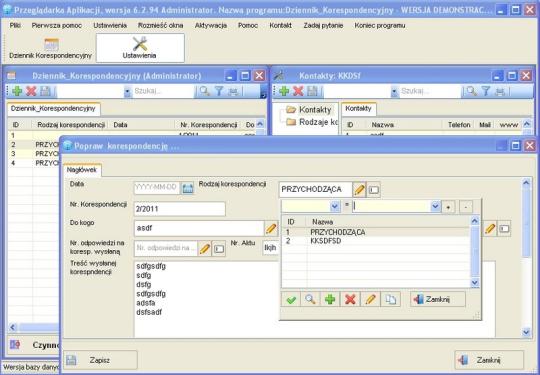Choose Koniec programu menu item

[380, 25]
